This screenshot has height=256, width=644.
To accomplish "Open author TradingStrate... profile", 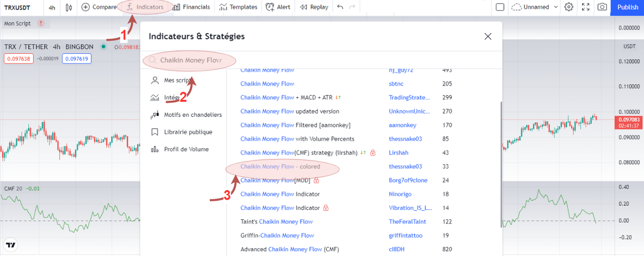I will [x=410, y=98].
